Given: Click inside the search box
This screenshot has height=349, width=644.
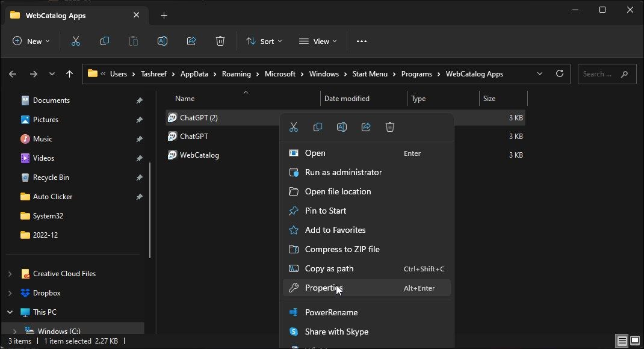Looking at the screenshot, I should point(602,73).
